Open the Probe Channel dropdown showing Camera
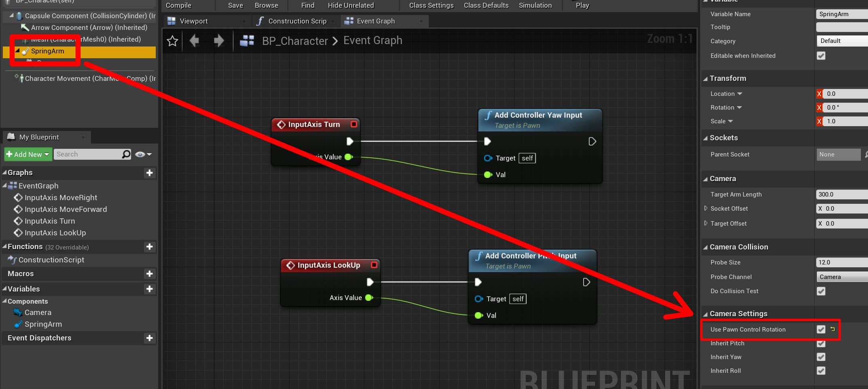Viewport: 868px width, 389px height. [x=842, y=277]
